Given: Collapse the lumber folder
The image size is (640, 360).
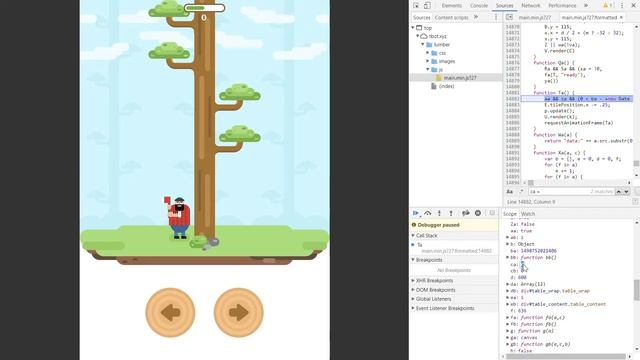Looking at the screenshot, I should [x=423, y=44].
